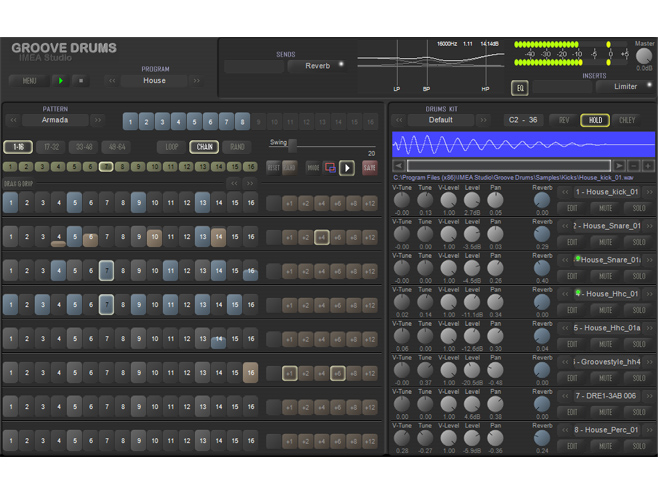This screenshot has height=494, width=658.
Task: Switch to the 1-16 step range tab
Action: click(18, 147)
